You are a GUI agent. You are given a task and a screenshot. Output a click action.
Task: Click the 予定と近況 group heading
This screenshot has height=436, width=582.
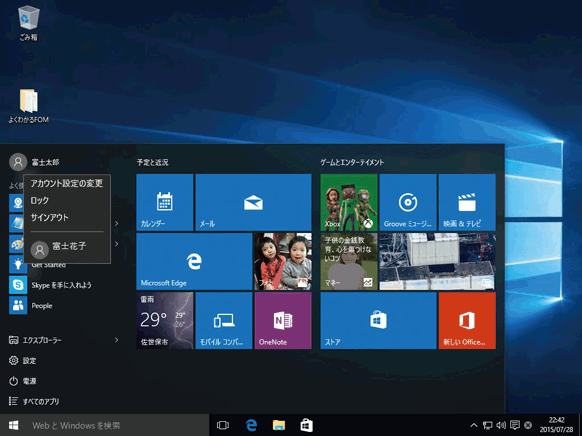[x=153, y=162]
